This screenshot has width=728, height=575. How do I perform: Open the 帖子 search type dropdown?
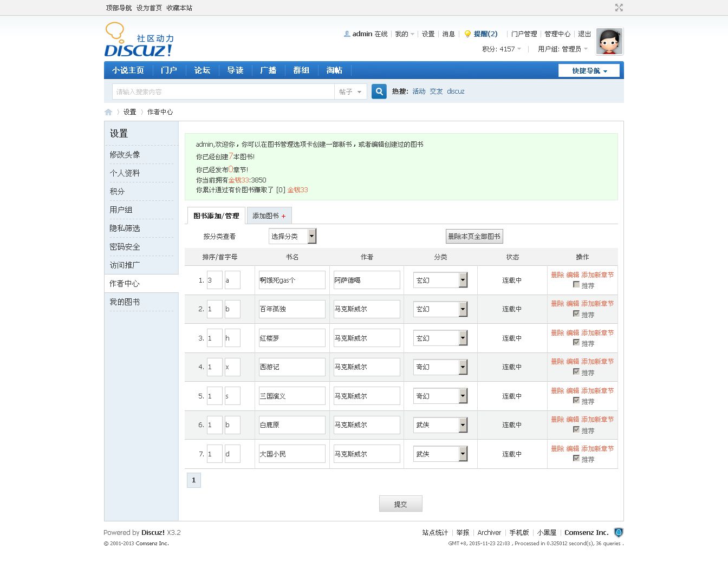[x=350, y=92]
